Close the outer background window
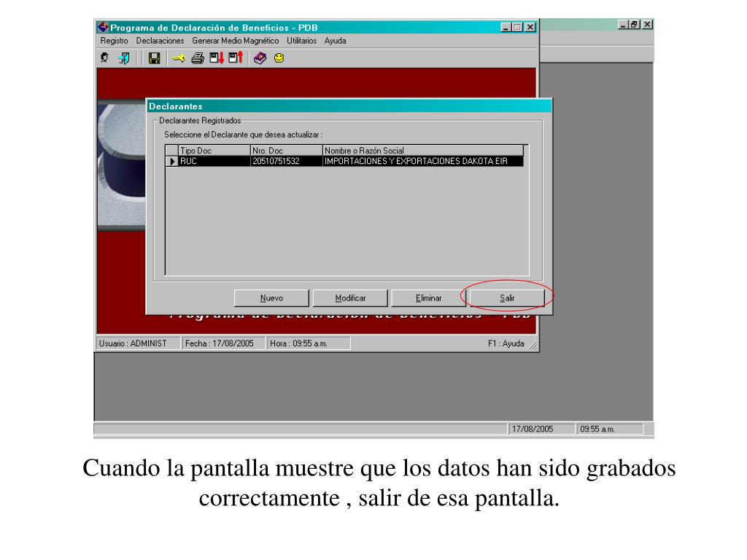The width and height of the screenshot is (747, 560). (x=647, y=24)
